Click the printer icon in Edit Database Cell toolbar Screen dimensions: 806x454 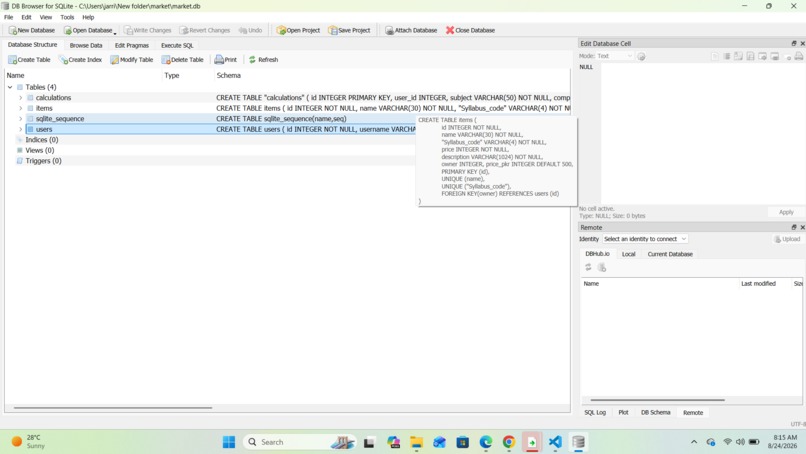click(x=799, y=56)
